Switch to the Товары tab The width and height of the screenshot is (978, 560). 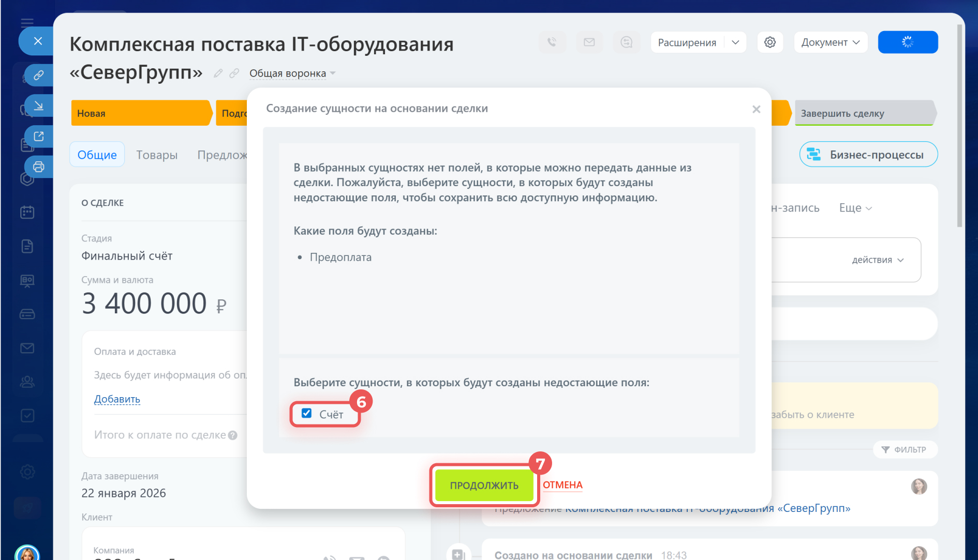pos(157,155)
